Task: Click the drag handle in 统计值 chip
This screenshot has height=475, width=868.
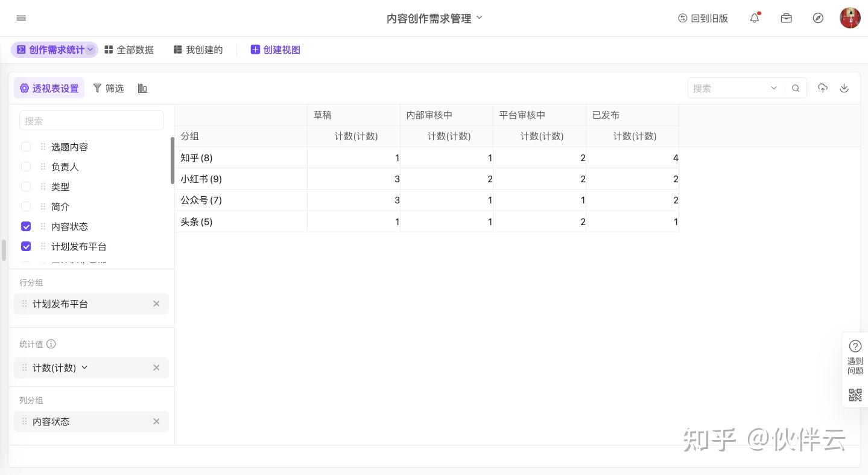Action: pyautogui.click(x=24, y=368)
